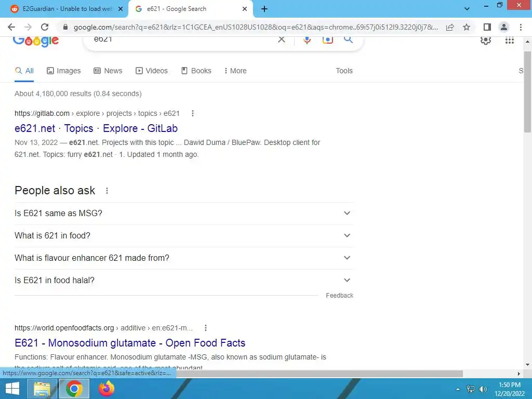
Task: Launch Firefox from the taskbar
Action: [x=107, y=389]
